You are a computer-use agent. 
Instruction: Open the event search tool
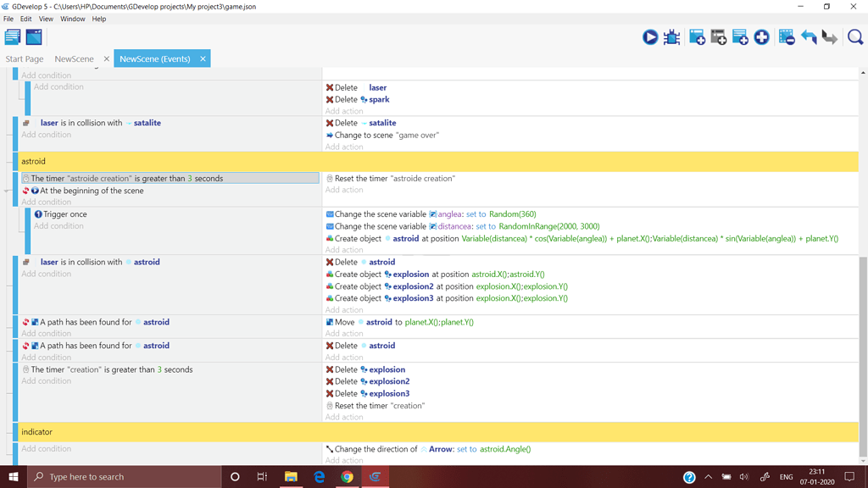point(854,37)
